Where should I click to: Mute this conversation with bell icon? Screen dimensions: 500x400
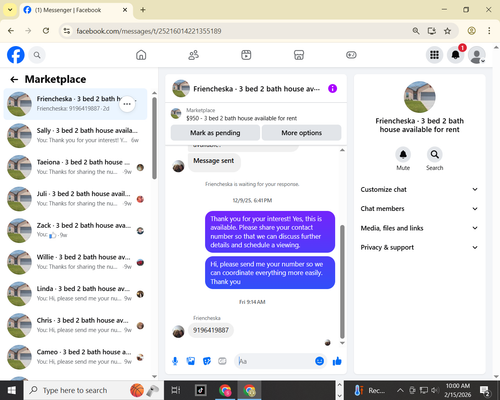[x=403, y=154]
